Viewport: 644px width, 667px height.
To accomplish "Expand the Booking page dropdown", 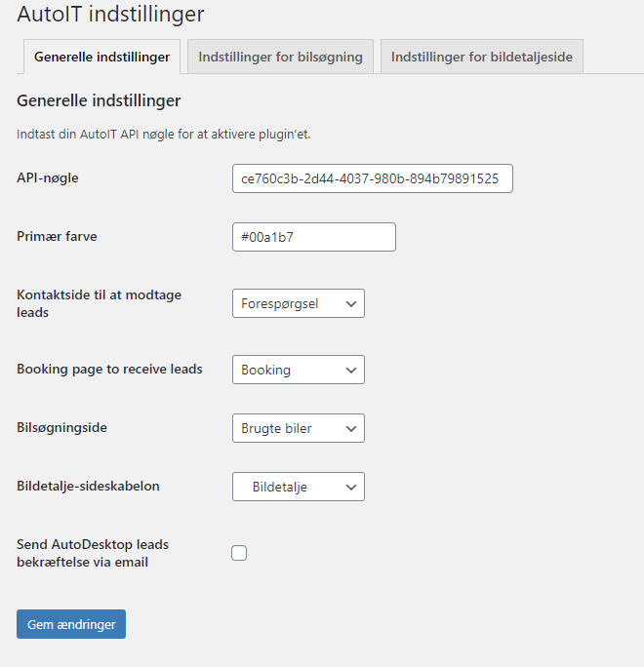I will pos(299,370).
